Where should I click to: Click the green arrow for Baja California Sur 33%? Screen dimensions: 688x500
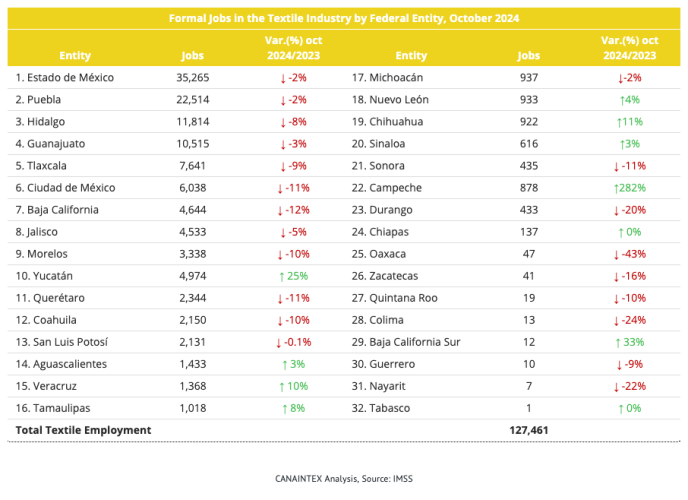[618, 343]
